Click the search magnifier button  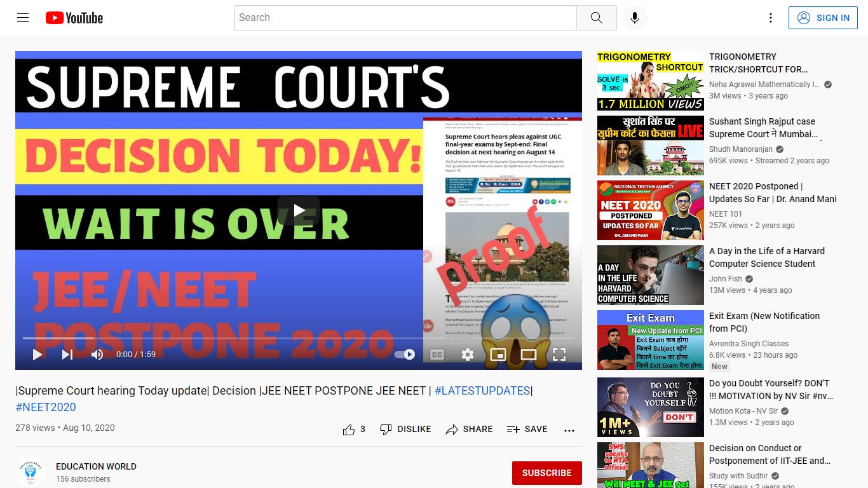click(596, 18)
